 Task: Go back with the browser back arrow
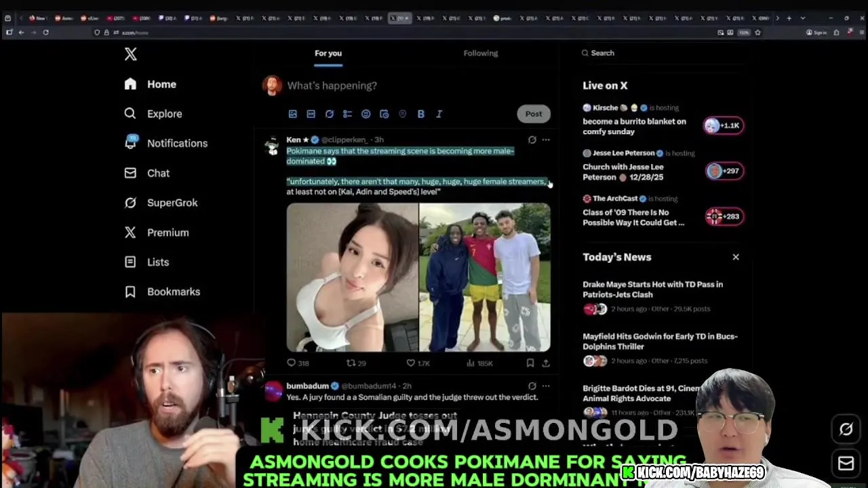click(x=21, y=33)
